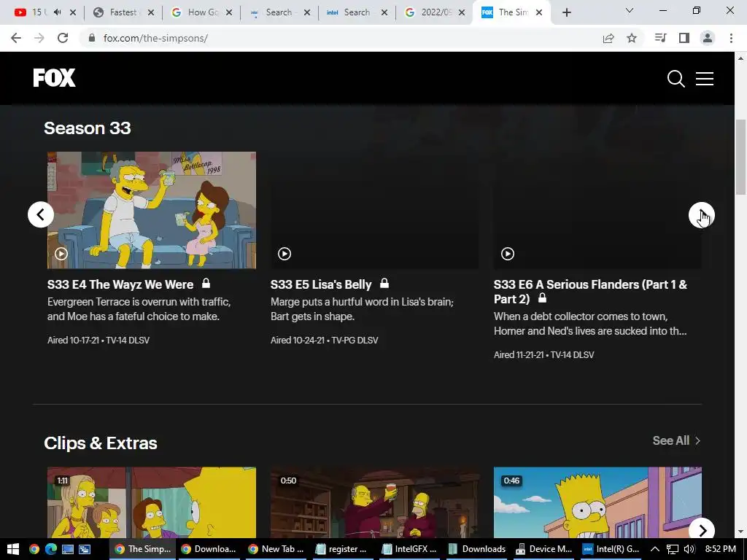The width and height of the screenshot is (747, 560).
Task: Open the volume control in system tray
Action: click(x=689, y=549)
